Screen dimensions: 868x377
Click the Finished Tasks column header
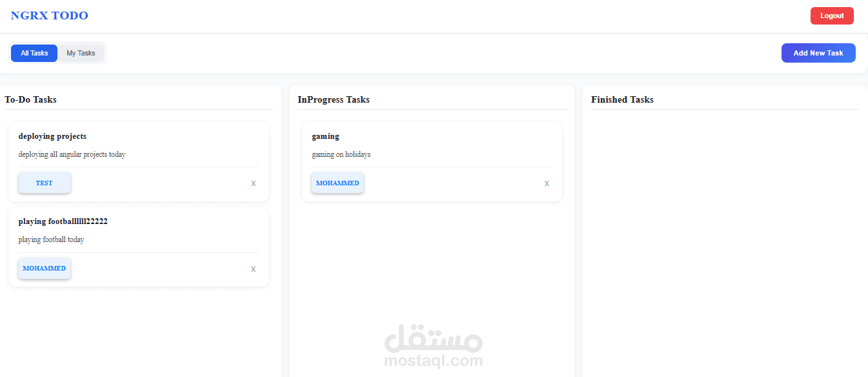coord(622,99)
